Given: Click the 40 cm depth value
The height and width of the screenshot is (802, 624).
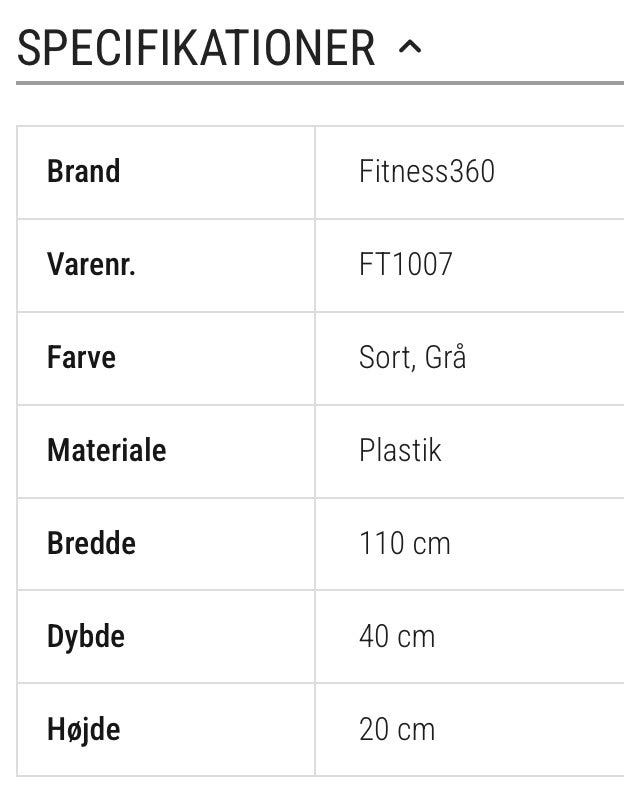Looking at the screenshot, I should click(397, 637).
